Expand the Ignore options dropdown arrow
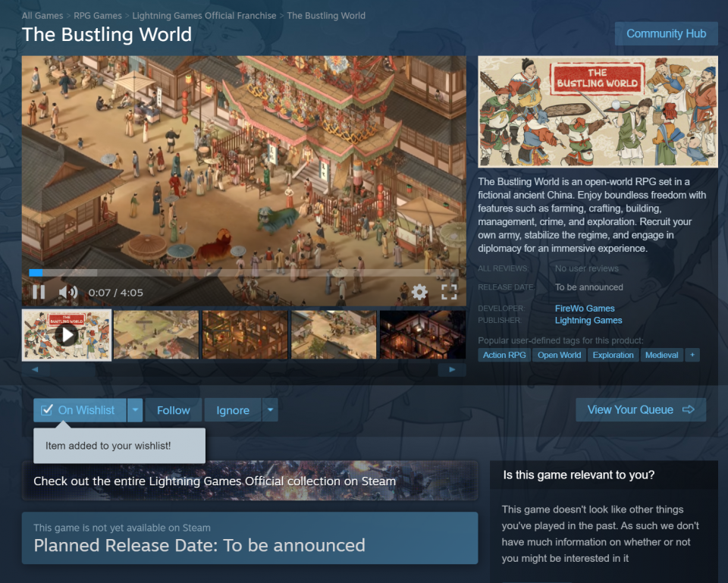 270,410
